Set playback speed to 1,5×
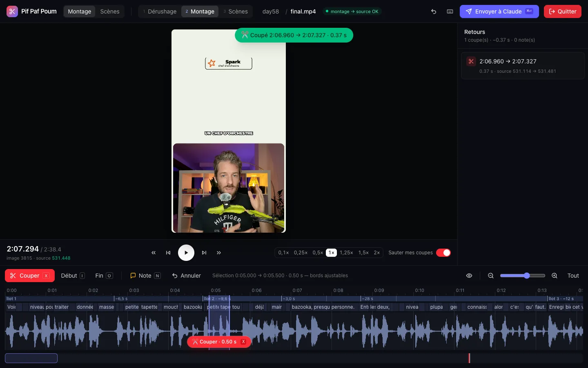 point(363,253)
